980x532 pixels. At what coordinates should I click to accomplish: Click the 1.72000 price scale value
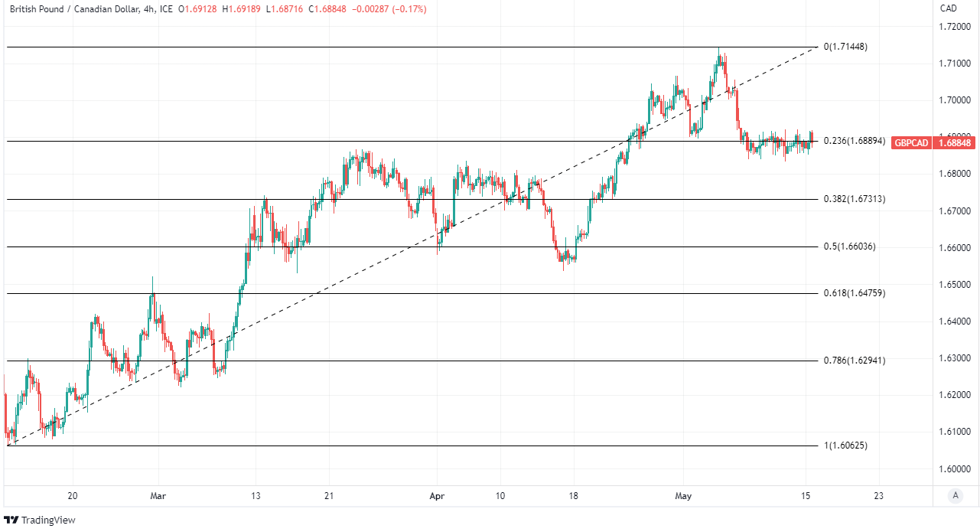955,27
